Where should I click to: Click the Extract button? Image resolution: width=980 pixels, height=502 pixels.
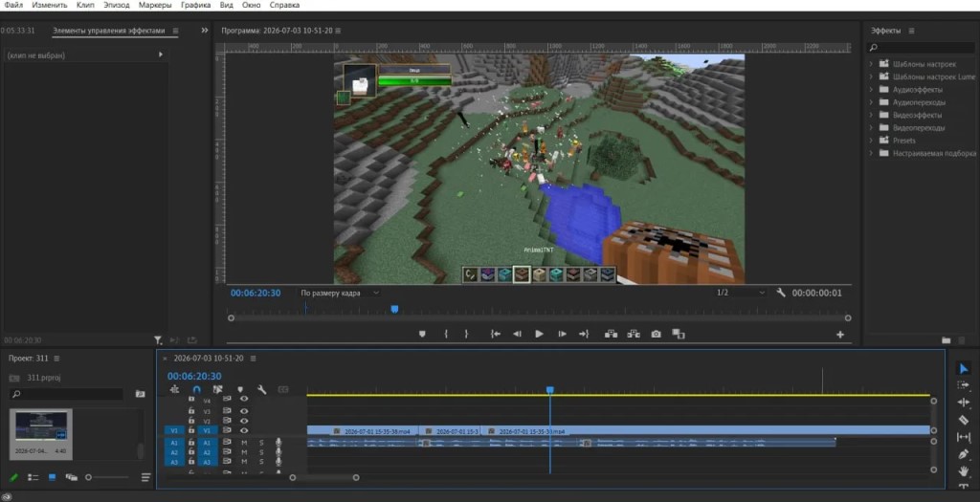(x=634, y=334)
